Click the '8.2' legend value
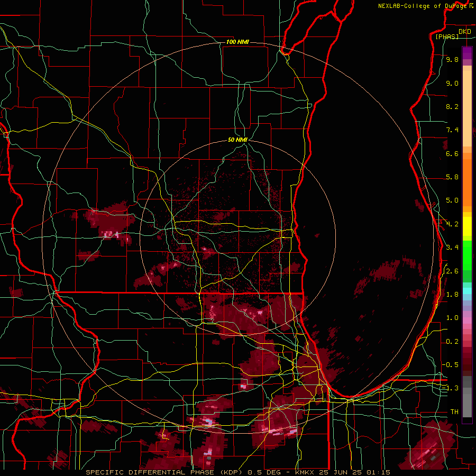The width and height of the screenshot is (476, 476). pos(452,106)
